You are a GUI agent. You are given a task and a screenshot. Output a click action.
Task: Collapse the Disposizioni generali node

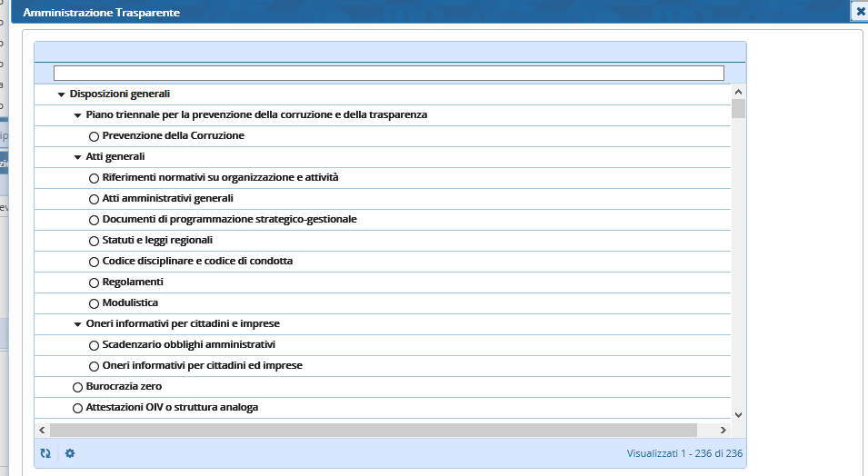coord(61,94)
